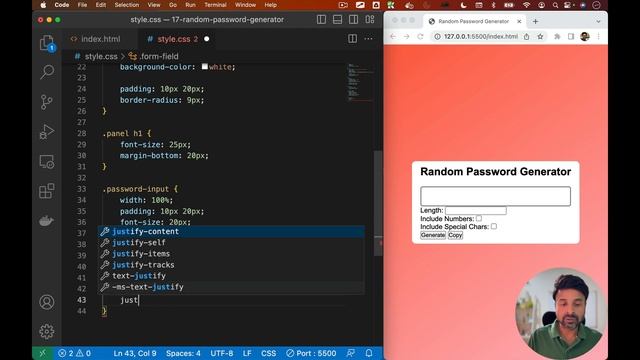The height and width of the screenshot is (360, 640).
Task: Open Docker view in activity bar
Action: coord(47,221)
